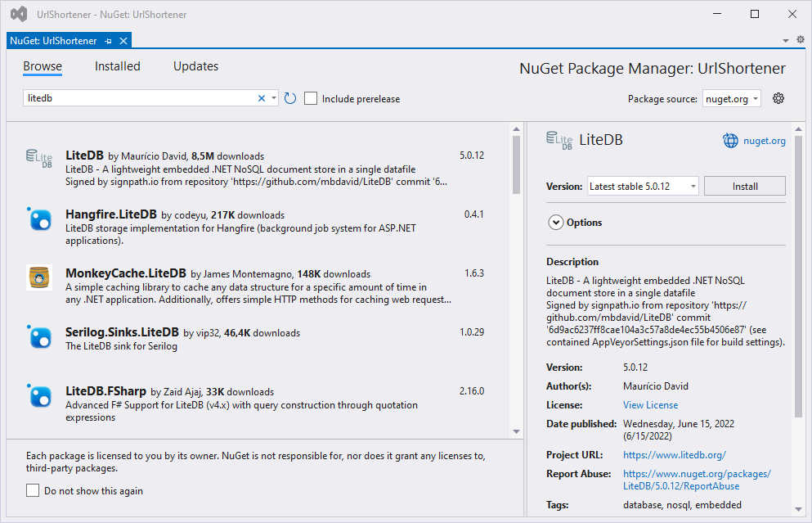Open the litedb.org project URL
Screen dimensions: 812x523
coord(674,454)
